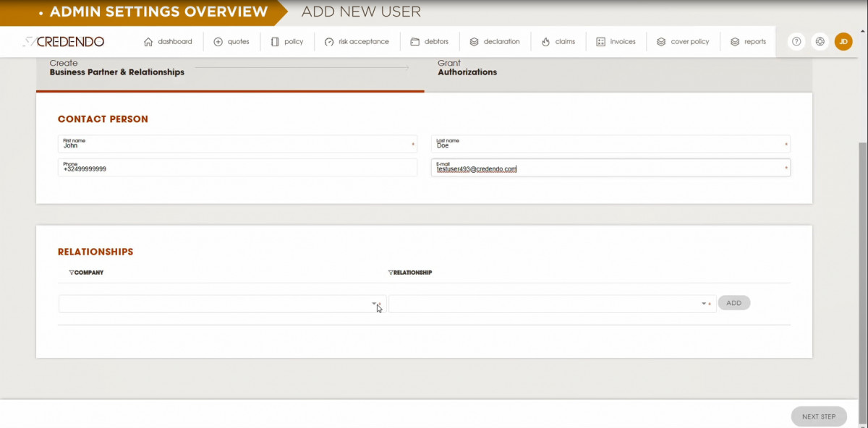Open the risk acceptance menu item
This screenshot has width=868, height=428.
pos(357,42)
